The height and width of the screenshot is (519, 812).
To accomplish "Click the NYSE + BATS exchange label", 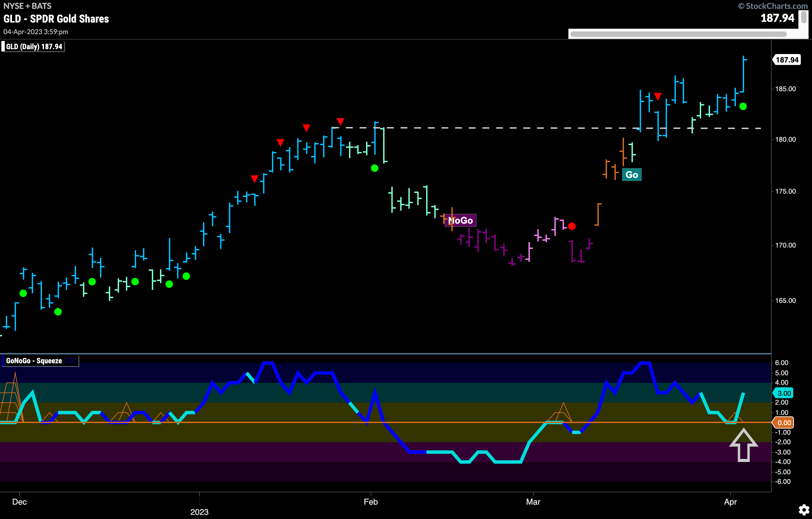I will click(27, 6).
